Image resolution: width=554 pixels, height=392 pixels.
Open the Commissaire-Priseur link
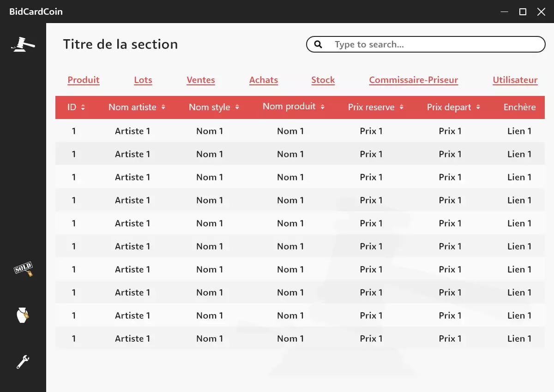414,80
